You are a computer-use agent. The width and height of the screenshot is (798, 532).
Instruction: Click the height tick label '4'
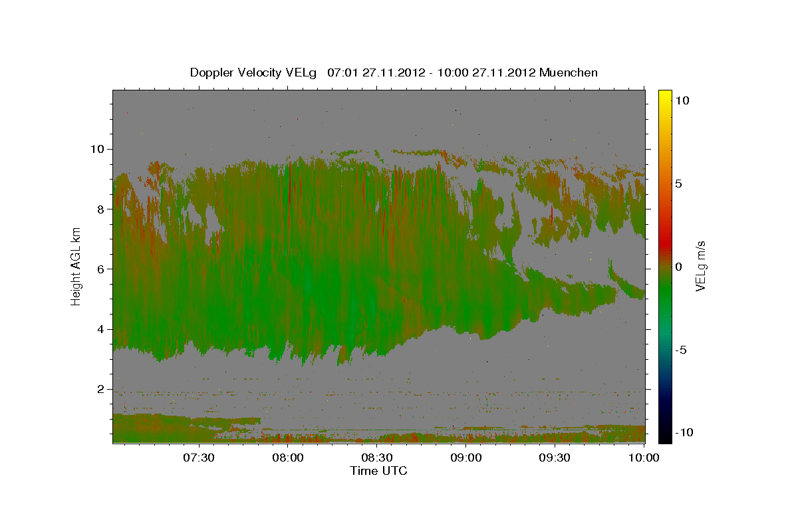(101, 329)
